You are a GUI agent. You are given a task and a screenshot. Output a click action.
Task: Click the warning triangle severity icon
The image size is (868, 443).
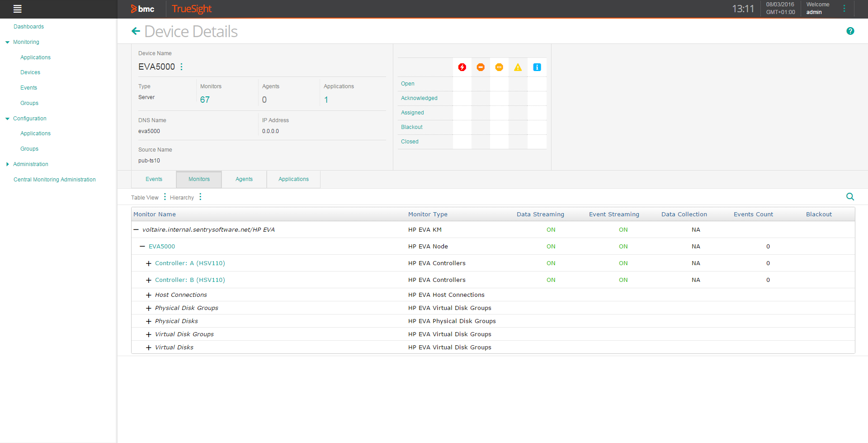pos(518,67)
